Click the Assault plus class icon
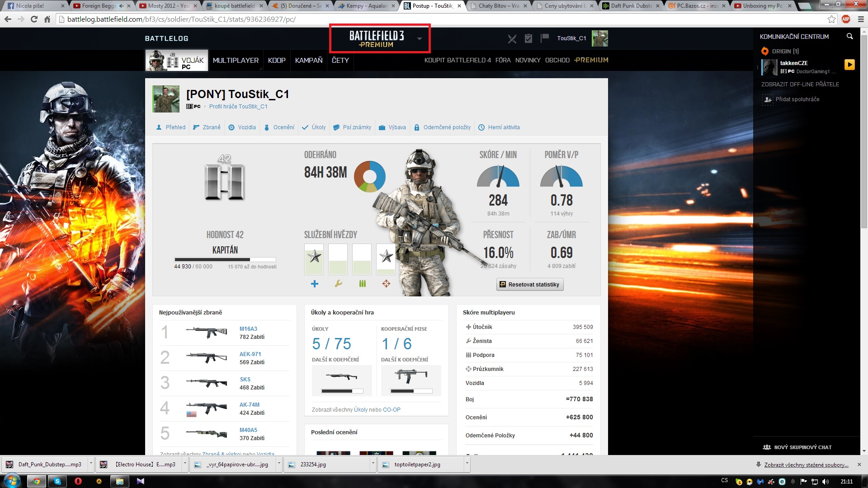868x488 pixels. 315,284
